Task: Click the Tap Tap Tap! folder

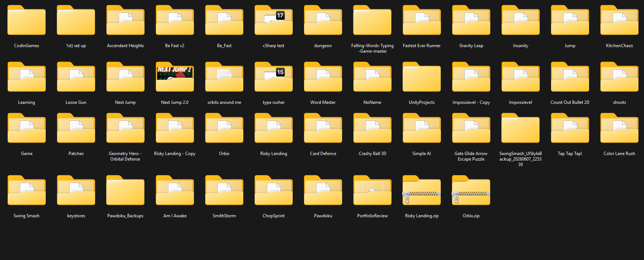Action: [x=570, y=128]
